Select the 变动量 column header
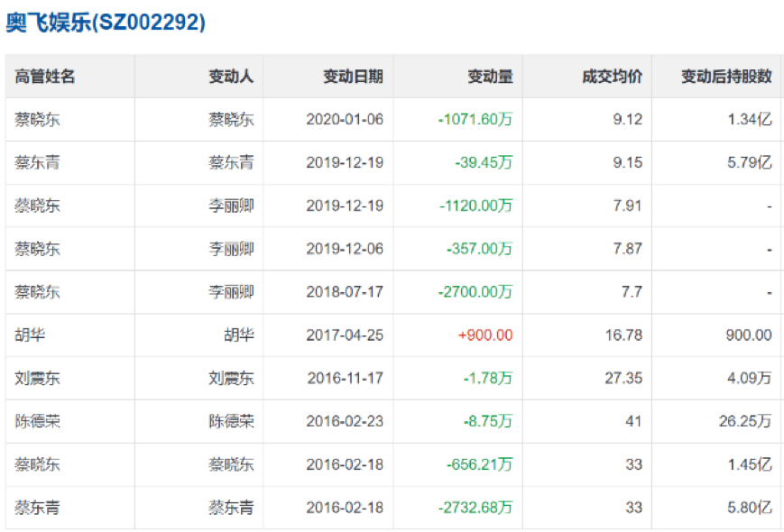 point(490,77)
